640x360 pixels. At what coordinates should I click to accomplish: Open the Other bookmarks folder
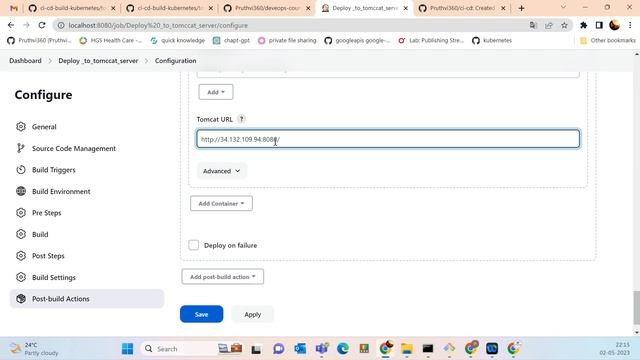coord(608,40)
